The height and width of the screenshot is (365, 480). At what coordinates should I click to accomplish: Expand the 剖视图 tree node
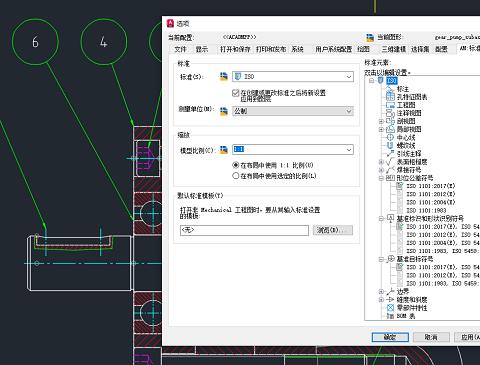381,121
